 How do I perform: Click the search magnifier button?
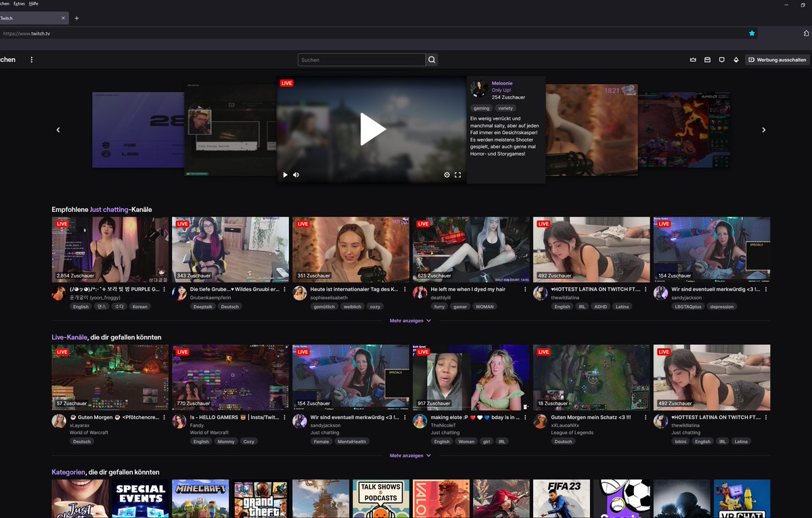point(432,60)
